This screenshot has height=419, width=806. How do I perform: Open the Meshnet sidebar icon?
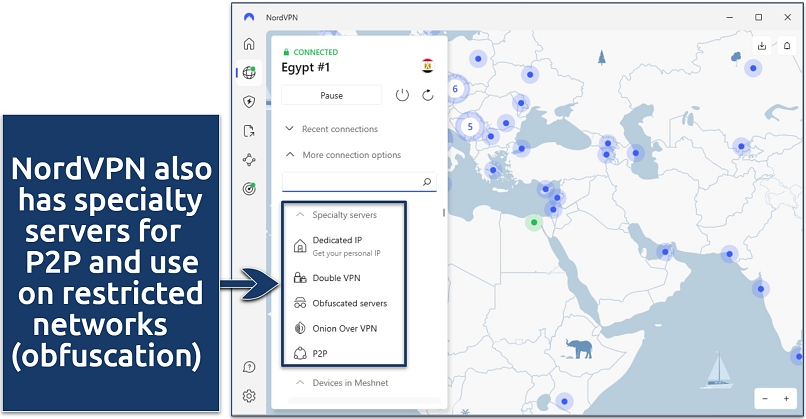(x=249, y=160)
